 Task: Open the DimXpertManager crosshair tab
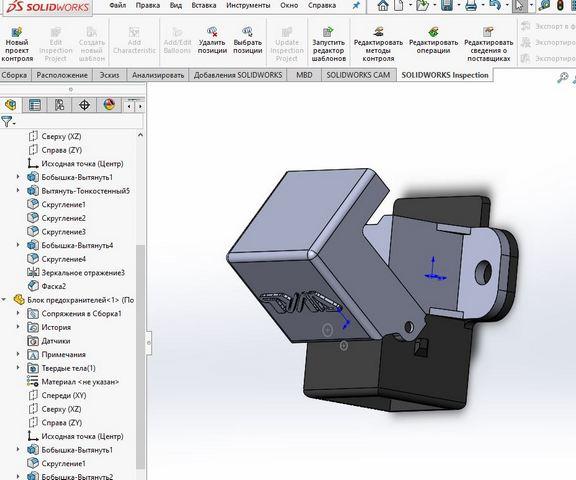(84, 105)
